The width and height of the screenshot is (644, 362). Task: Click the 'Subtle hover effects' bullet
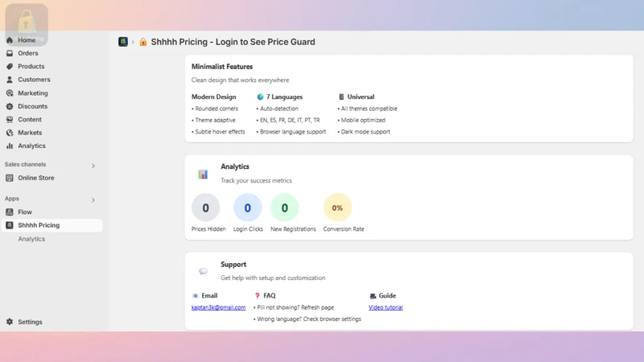[x=220, y=132]
